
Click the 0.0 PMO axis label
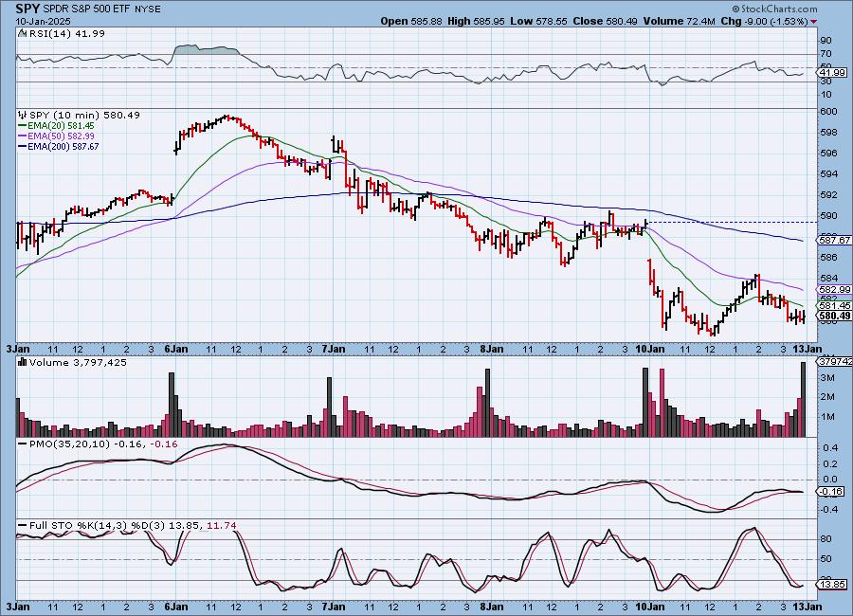pyautogui.click(x=830, y=479)
